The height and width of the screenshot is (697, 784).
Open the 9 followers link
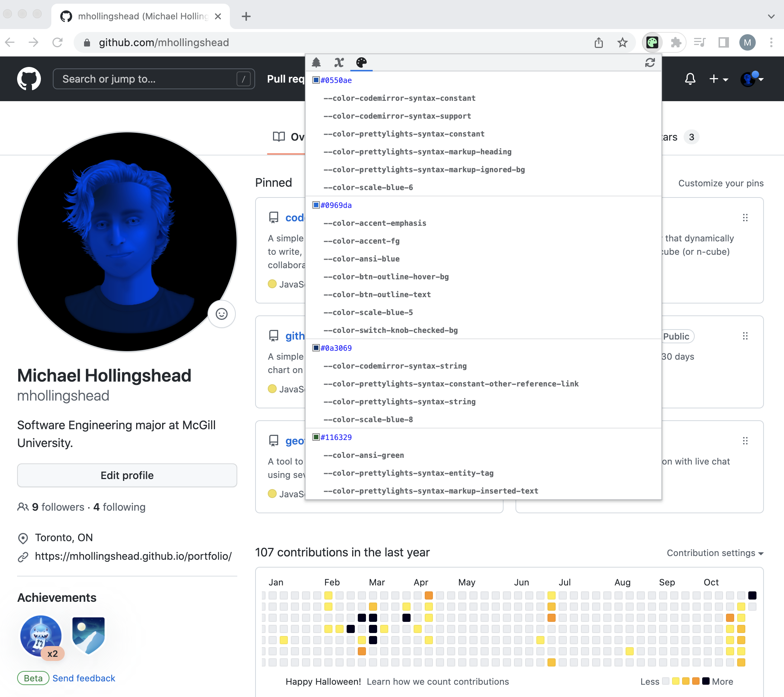(x=58, y=507)
